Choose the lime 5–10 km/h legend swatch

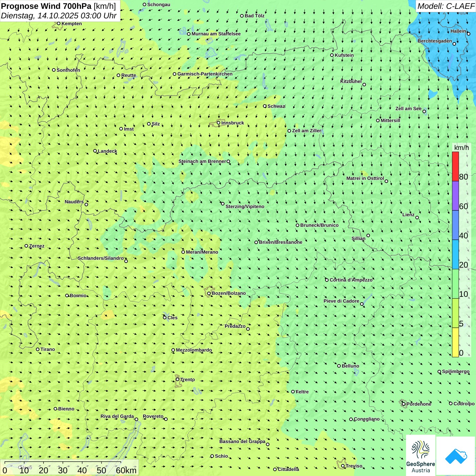tap(455, 313)
